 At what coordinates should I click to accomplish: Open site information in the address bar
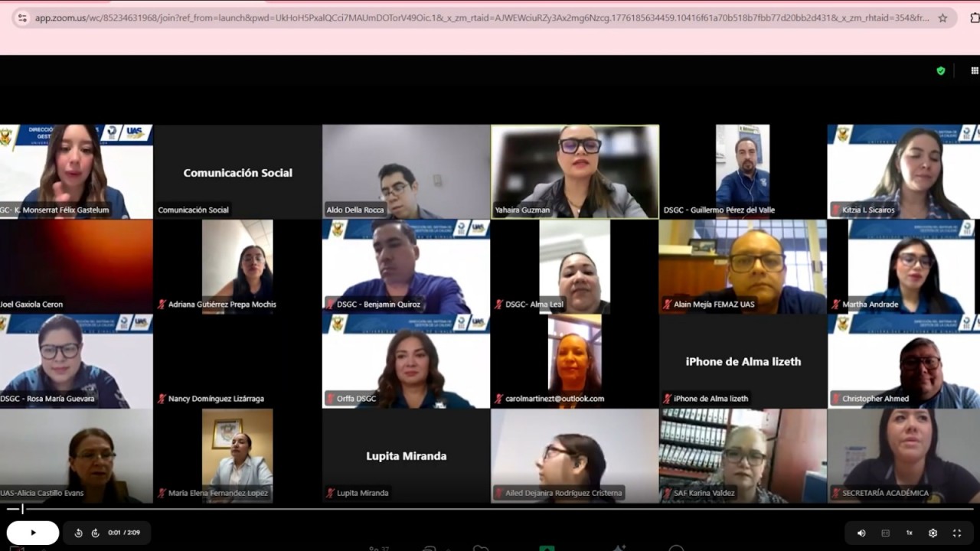pyautogui.click(x=21, y=18)
